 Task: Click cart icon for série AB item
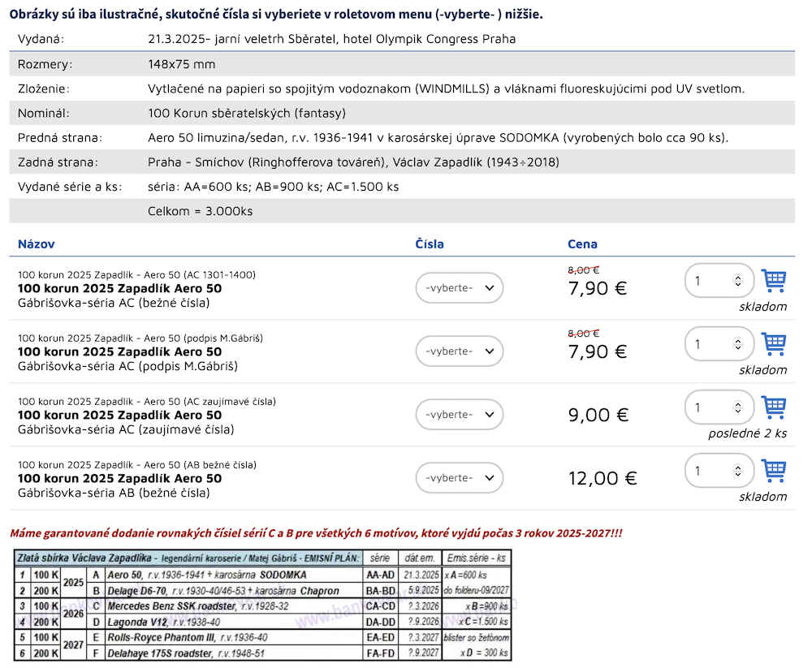pyautogui.click(x=774, y=471)
